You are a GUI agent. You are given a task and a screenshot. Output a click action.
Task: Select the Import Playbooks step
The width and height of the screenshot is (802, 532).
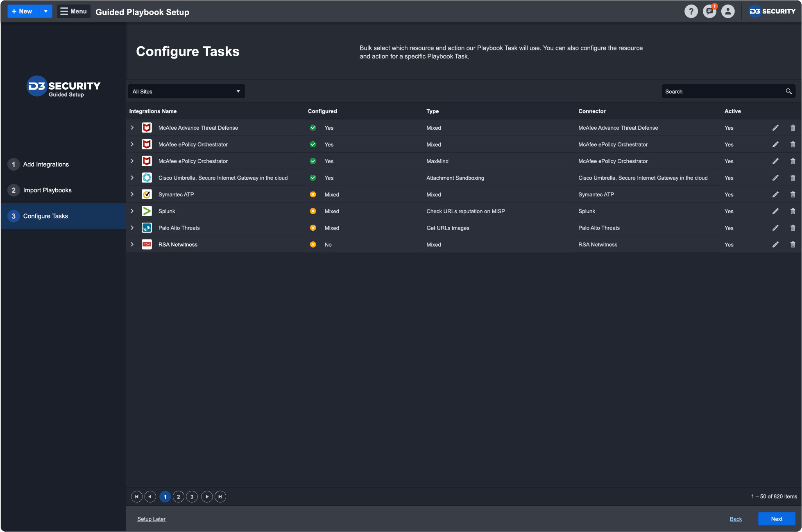coord(47,190)
